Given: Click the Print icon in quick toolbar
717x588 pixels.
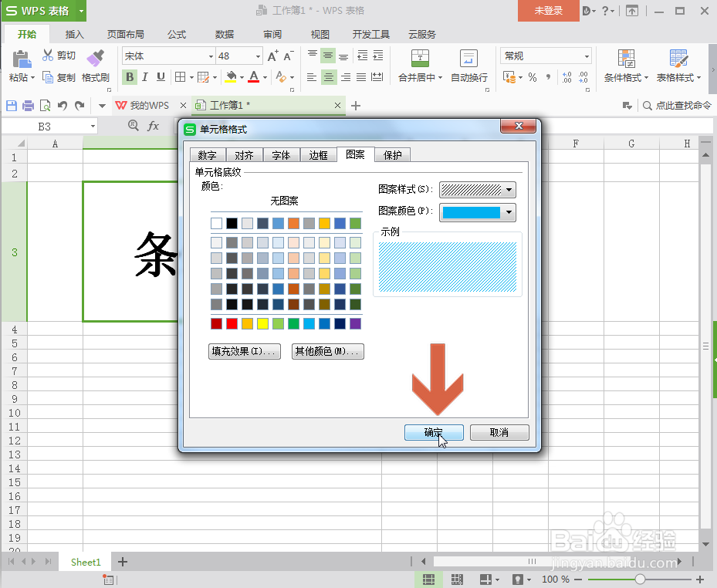Looking at the screenshot, I should pyautogui.click(x=29, y=106).
